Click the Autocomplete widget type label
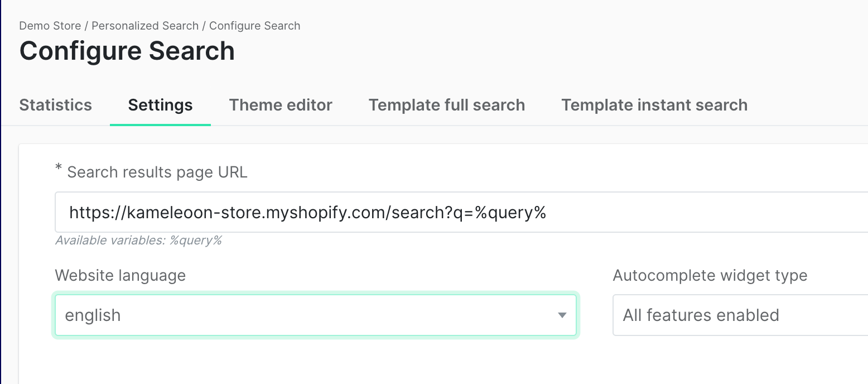 pyautogui.click(x=710, y=275)
